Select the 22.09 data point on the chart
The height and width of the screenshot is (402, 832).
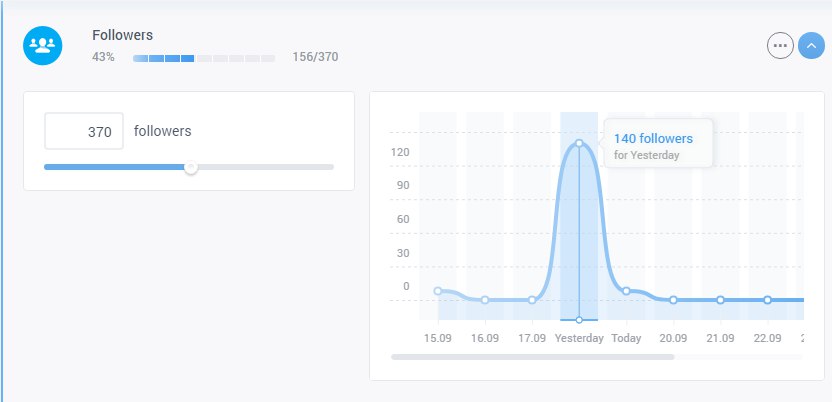coord(767,300)
